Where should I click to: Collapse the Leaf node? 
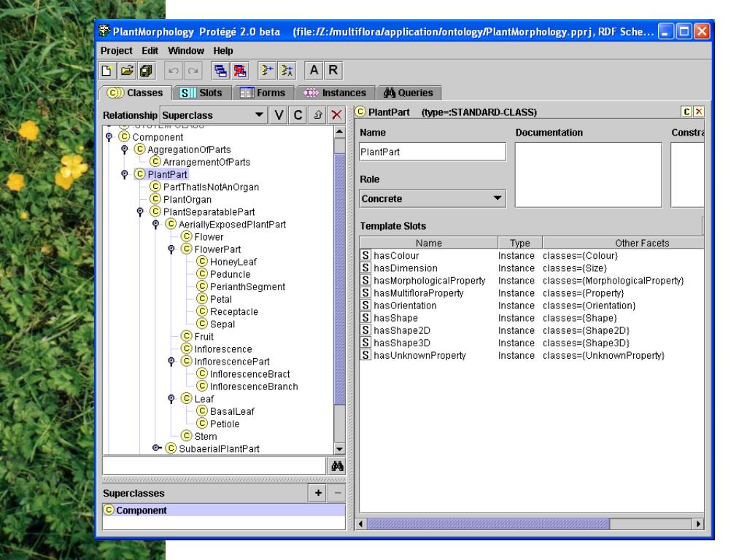[171, 399]
